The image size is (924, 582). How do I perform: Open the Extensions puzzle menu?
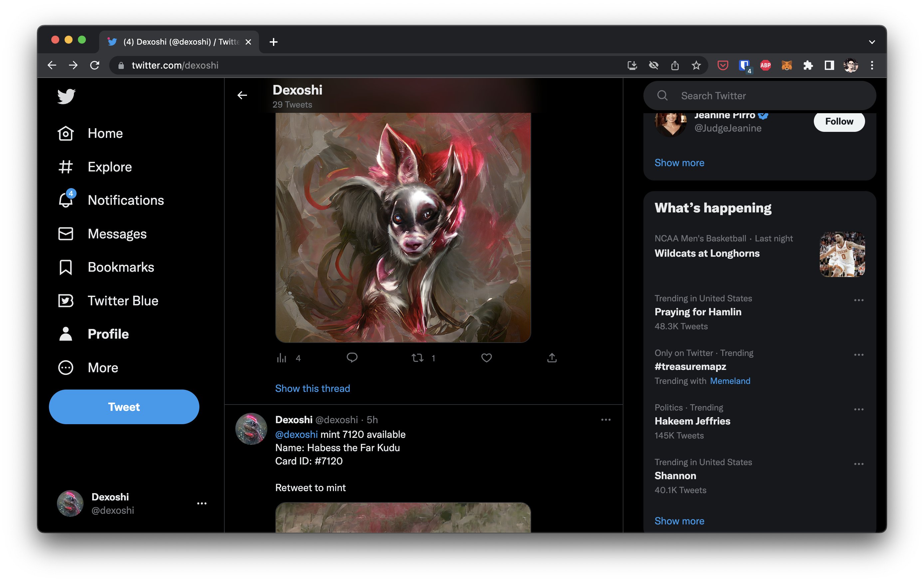click(808, 65)
